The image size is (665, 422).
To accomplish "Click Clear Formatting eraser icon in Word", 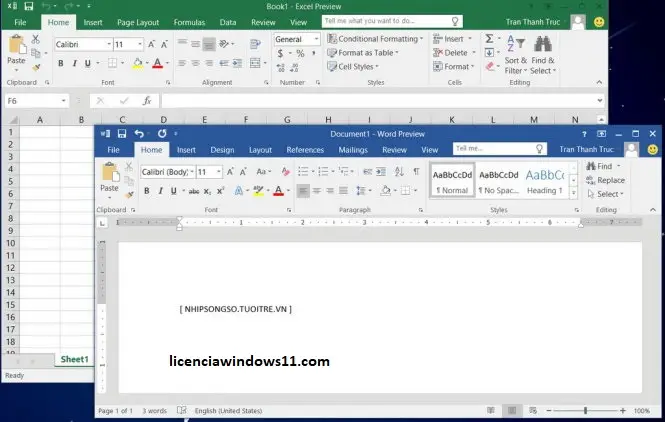I will pyautogui.click(x=285, y=172).
